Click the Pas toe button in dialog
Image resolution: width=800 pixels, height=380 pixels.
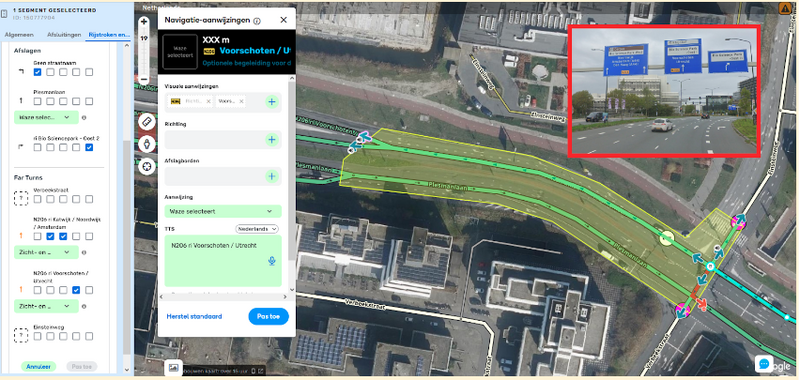pos(268,316)
